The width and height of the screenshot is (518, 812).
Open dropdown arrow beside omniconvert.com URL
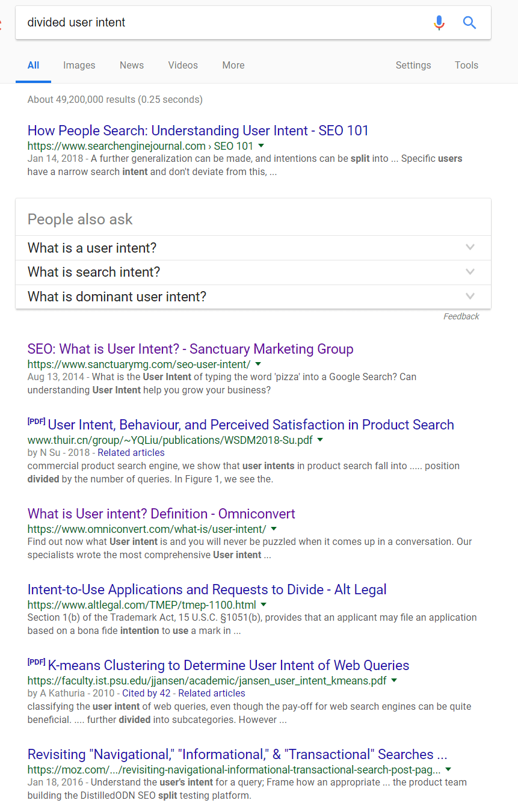[x=274, y=529]
